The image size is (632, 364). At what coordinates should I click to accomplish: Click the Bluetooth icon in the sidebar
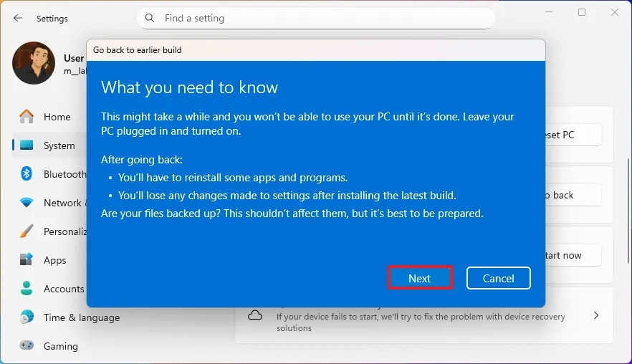(x=27, y=173)
